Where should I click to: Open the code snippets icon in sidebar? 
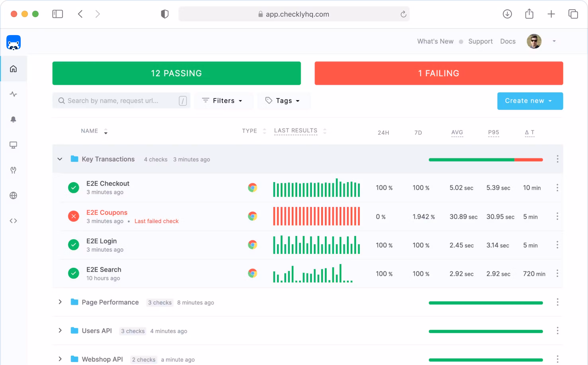tap(13, 221)
